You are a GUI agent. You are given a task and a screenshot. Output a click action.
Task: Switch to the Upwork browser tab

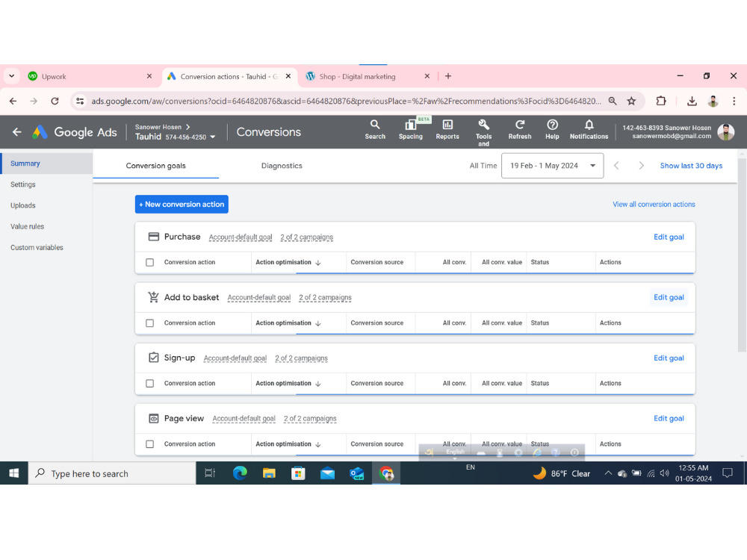[90, 76]
